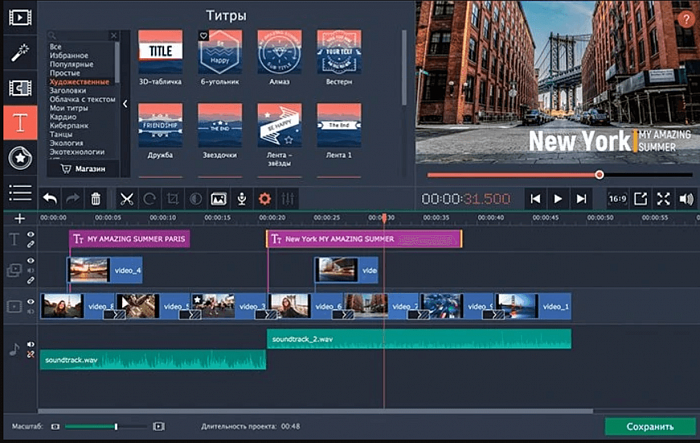This screenshot has width=700, height=443.
Task: Add a new track with plus icon
Action: coord(20,218)
